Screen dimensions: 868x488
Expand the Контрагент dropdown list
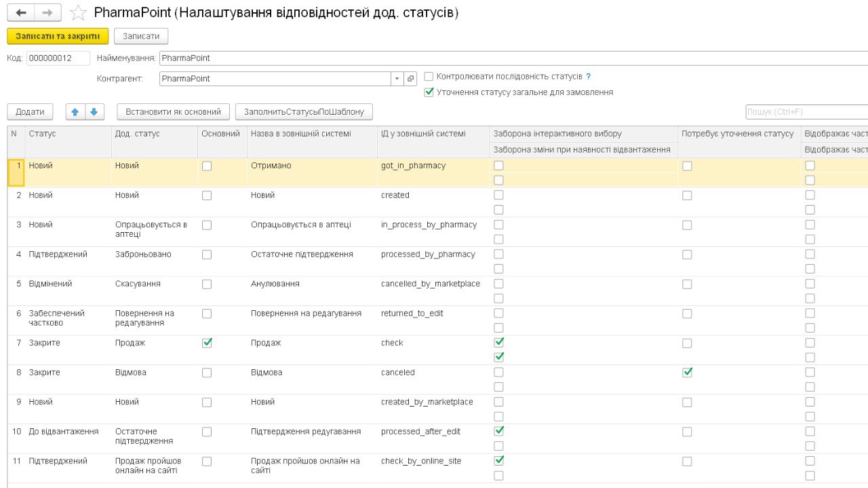[x=397, y=79]
